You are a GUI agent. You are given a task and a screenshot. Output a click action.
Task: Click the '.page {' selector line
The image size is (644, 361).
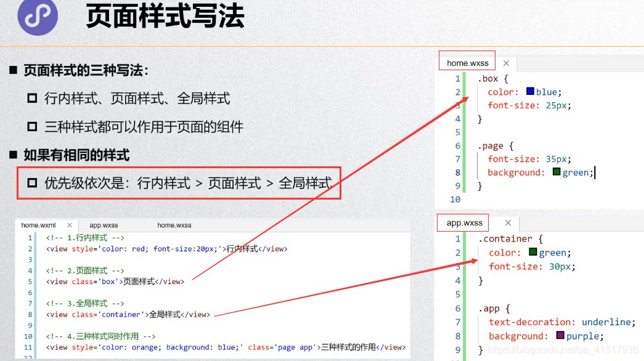pos(495,146)
